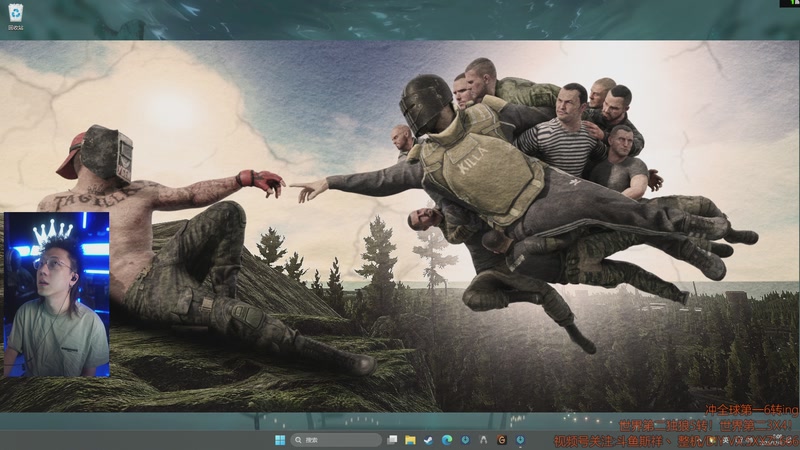Open the blue circular download app left of the A icon

[x=465, y=440]
